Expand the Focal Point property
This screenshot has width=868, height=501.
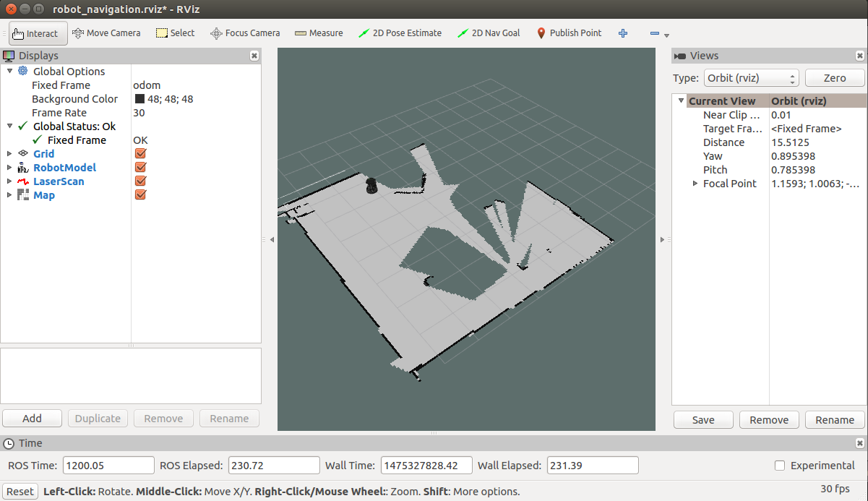click(x=695, y=184)
